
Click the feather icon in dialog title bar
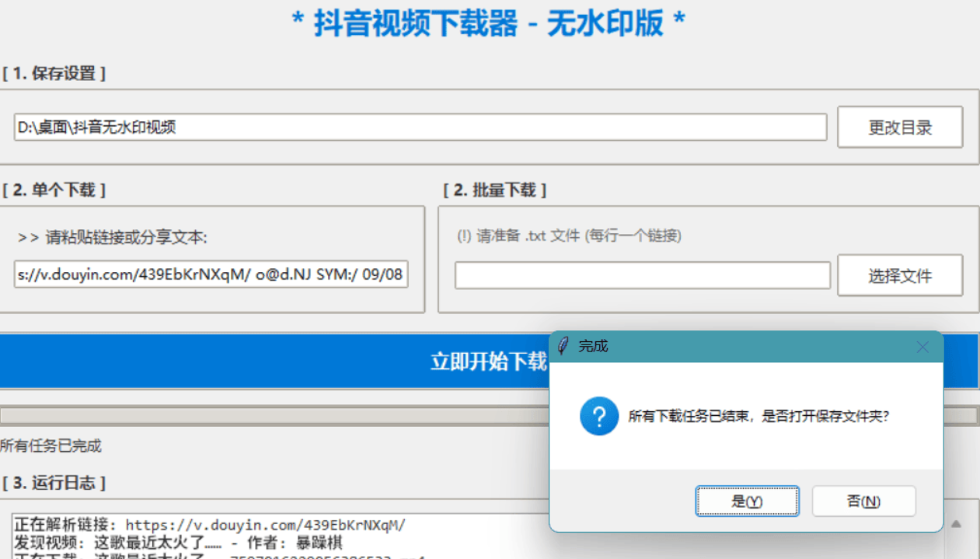pos(563,346)
